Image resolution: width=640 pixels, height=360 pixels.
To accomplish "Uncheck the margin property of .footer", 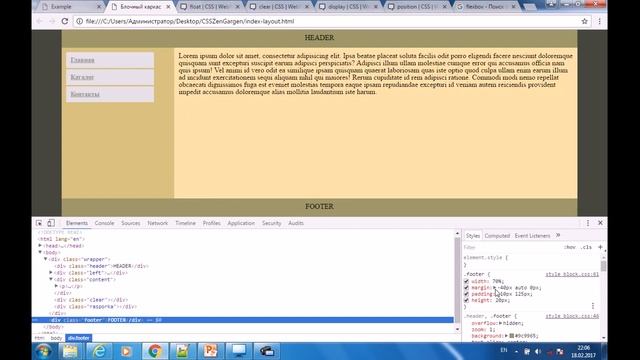I will (x=466, y=288).
